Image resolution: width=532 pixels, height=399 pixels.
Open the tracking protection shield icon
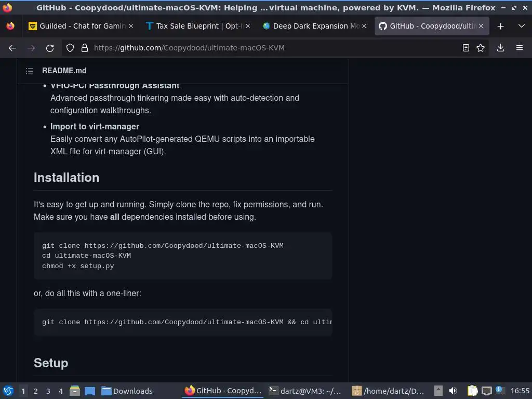pos(70,48)
